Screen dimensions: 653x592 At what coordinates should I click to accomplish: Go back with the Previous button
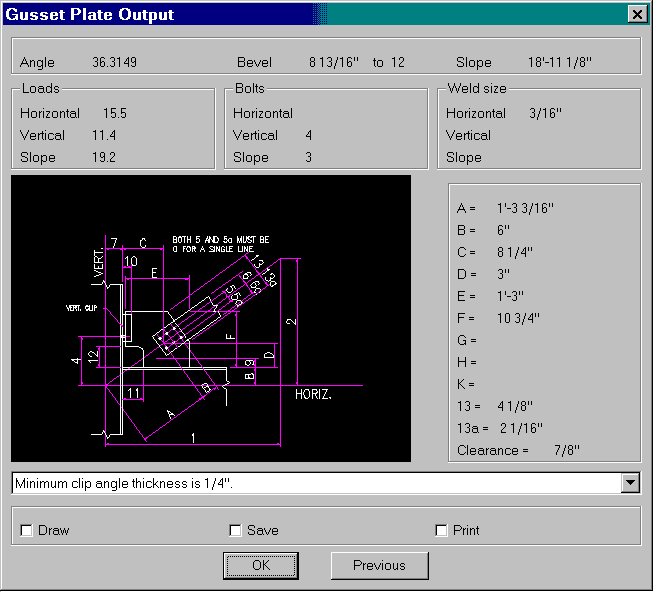tap(379, 565)
